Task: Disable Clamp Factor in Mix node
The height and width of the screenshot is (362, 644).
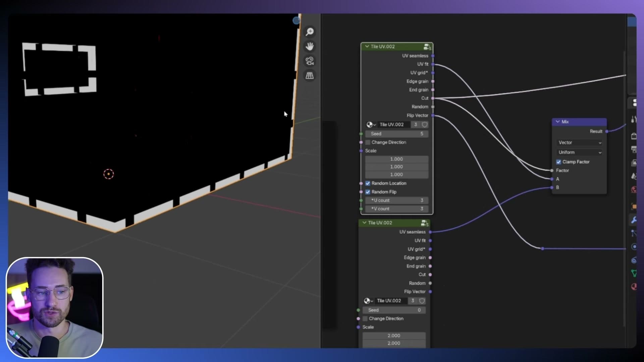Action: coord(558,162)
